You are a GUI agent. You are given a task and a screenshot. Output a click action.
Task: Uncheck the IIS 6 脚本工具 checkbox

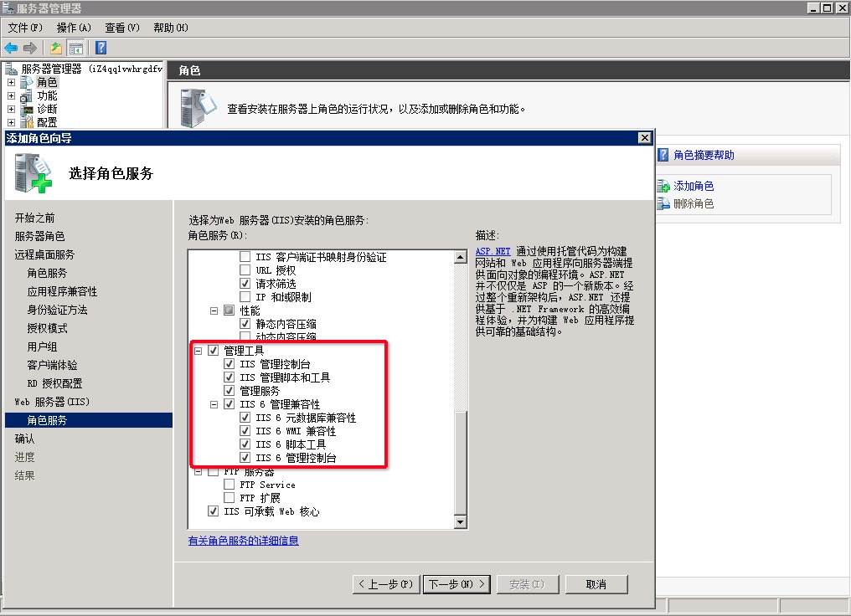(x=245, y=444)
